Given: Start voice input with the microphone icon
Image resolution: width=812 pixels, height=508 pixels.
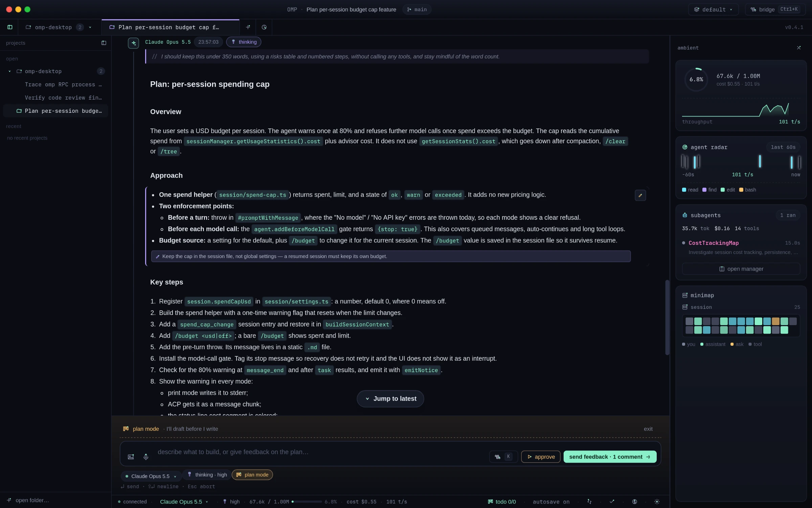Looking at the screenshot, I should pos(146,457).
